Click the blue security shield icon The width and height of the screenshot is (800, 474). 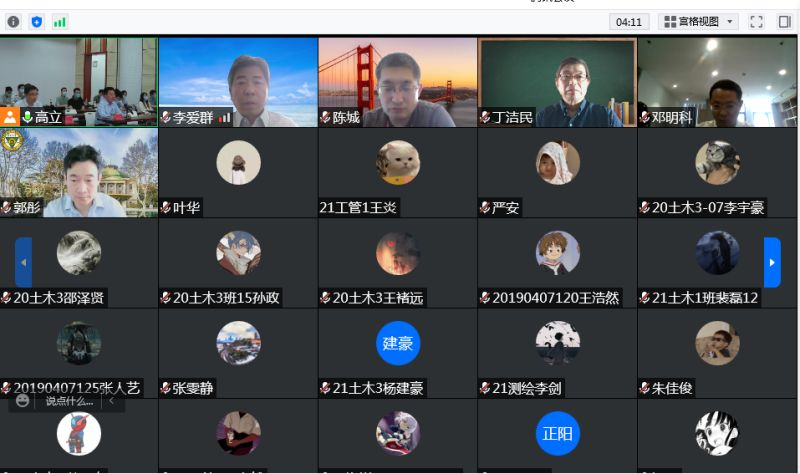tap(37, 21)
